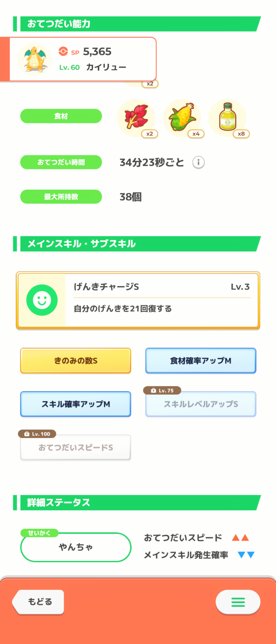Tap the green smiley main skill icon
276x644 pixels.
click(x=42, y=300)
